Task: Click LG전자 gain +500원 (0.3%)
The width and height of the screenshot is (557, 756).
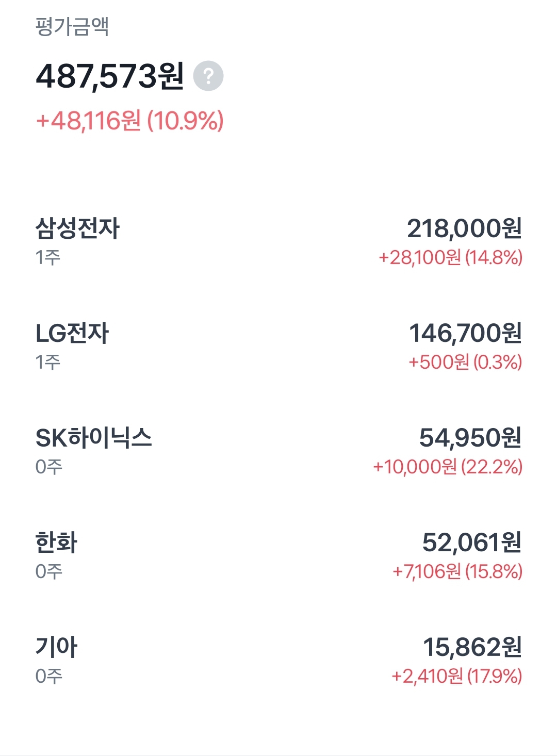Action: (465, 362)
